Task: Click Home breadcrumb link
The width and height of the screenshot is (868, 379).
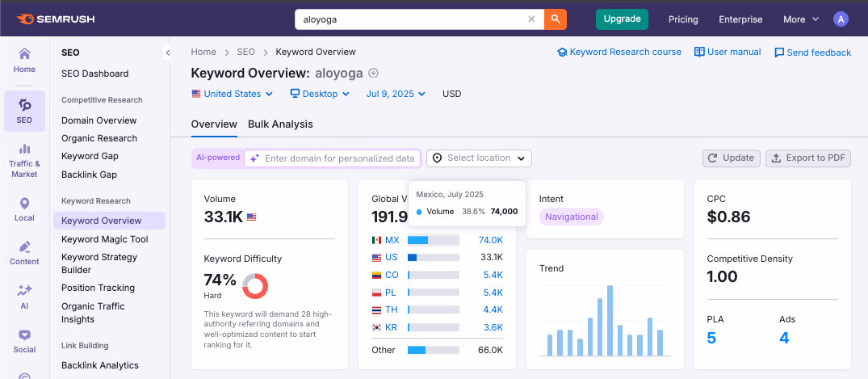Action: click(203, 52)
